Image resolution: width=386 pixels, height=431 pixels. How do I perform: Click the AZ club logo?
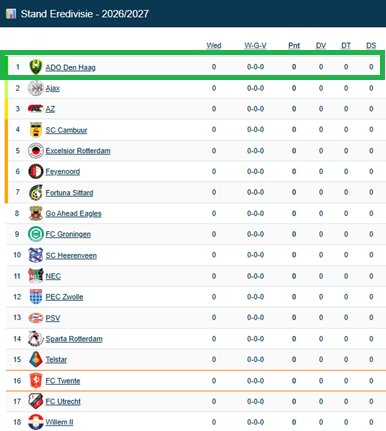36,109
